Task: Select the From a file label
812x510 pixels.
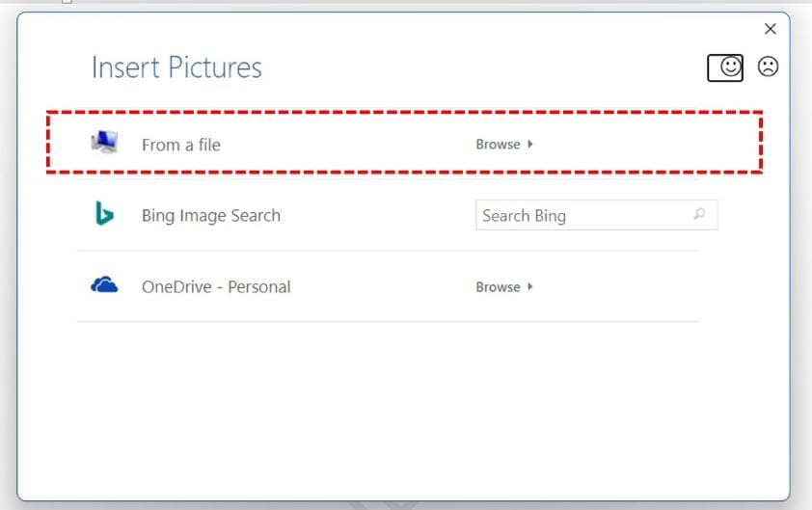Action: (x=180, y=145)
